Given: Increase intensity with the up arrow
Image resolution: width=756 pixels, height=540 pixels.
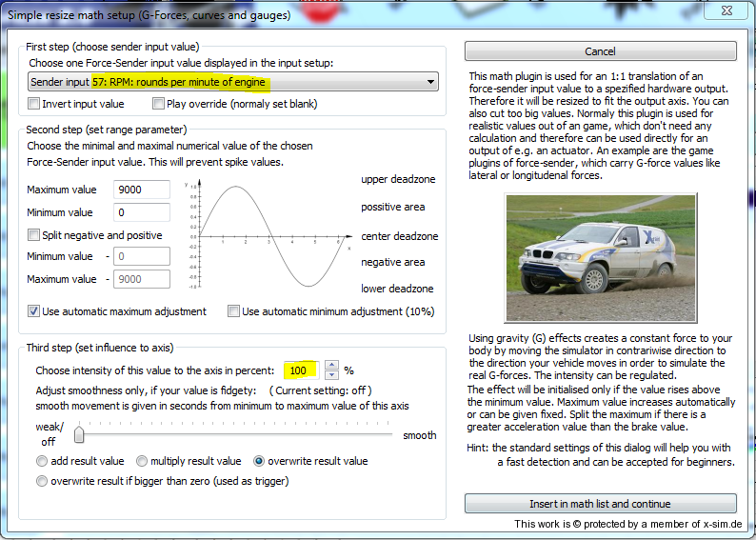Looking at the screenshot, I should tap(331, 365).
